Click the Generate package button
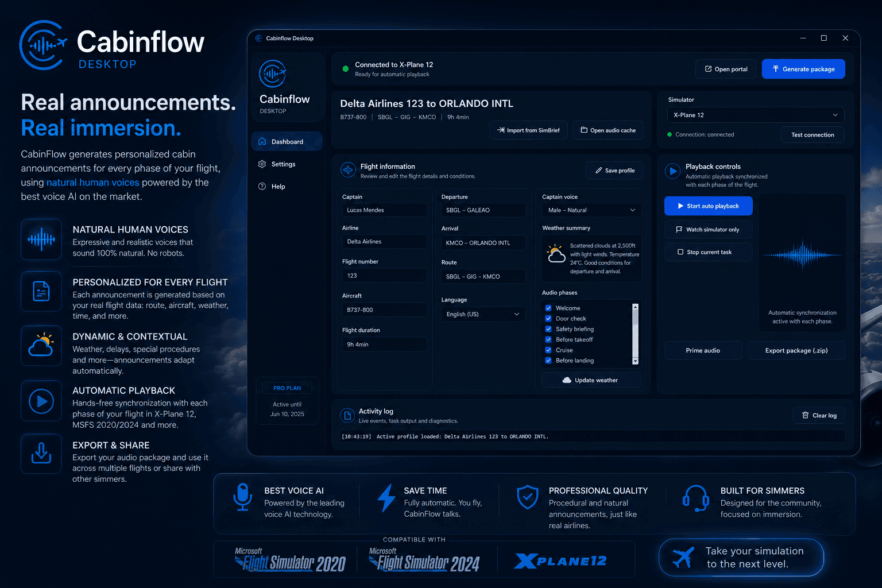Image resolution: width=882 pixels, height=588 pixels. (x=803, y=69)
